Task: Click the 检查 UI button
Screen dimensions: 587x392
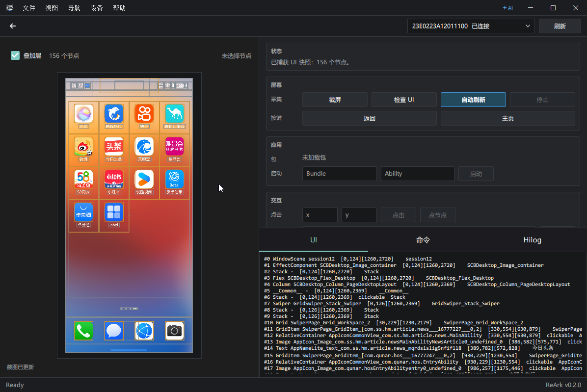Action: tap(404, 100)
